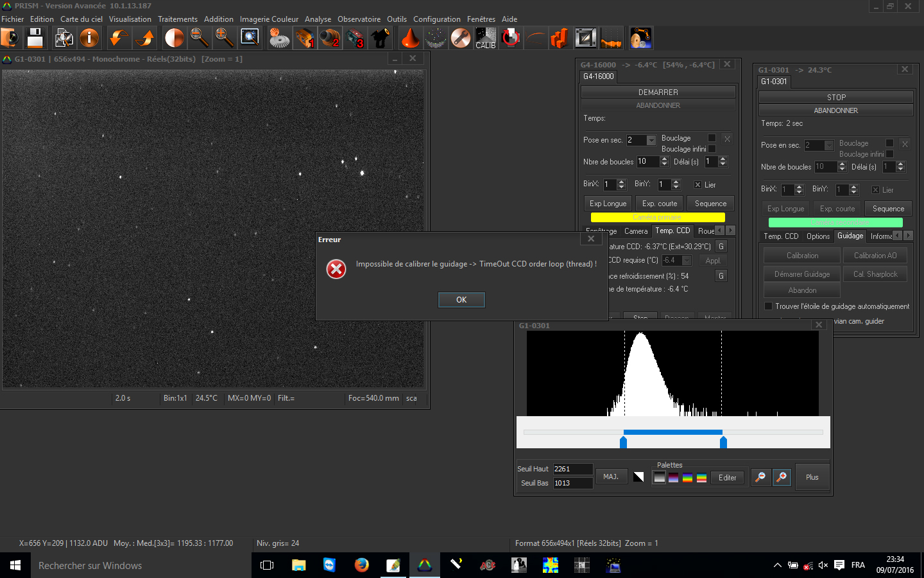Viewport: 924px width, 578px height.
Task: Click the zoom in magnifier in toolbar
Action: [x=225, y=38]
